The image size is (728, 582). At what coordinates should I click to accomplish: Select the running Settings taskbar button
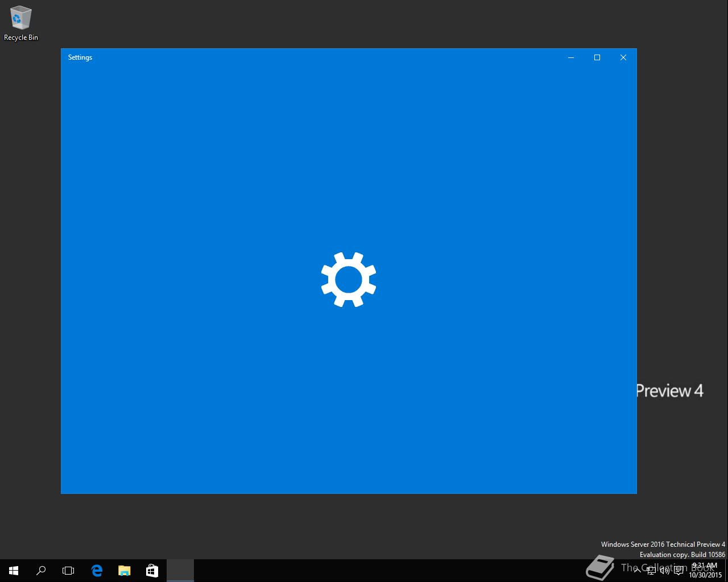coord(180,571)
